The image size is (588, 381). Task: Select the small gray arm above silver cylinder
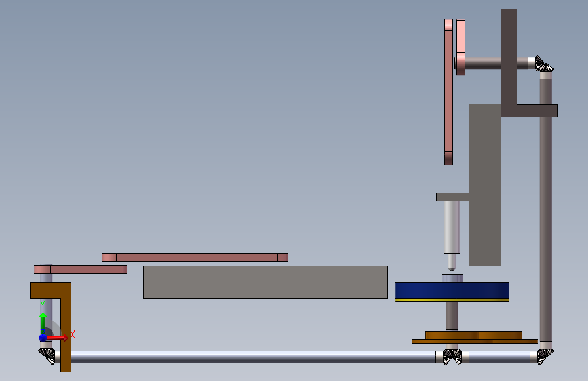452,197
